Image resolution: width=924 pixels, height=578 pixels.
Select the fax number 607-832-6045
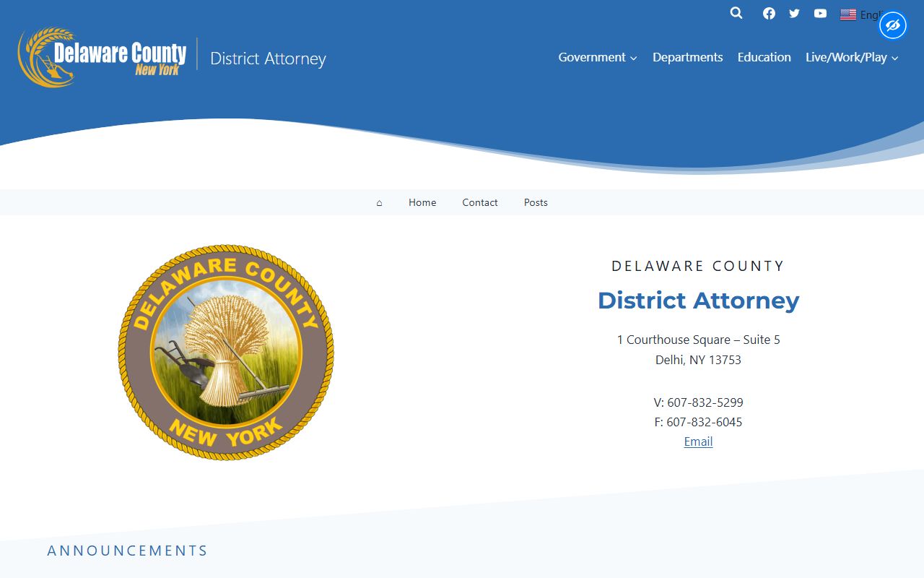click(x=704, y=422)
